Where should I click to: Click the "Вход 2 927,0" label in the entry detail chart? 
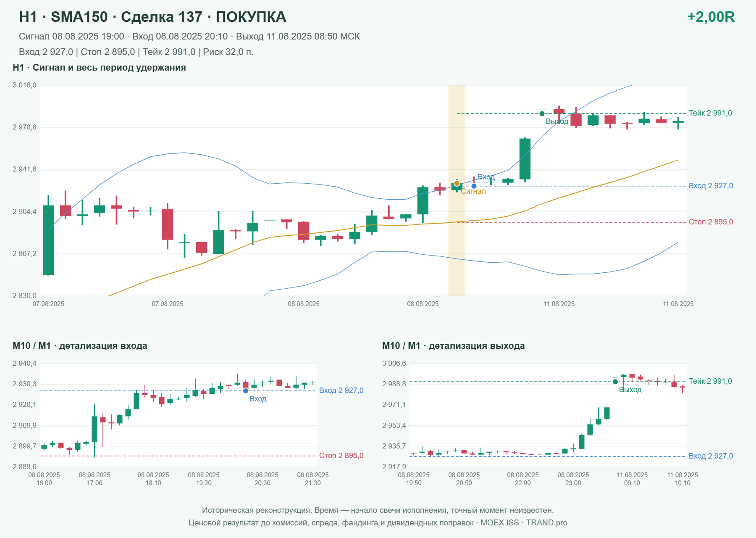(x=341, y=390)
